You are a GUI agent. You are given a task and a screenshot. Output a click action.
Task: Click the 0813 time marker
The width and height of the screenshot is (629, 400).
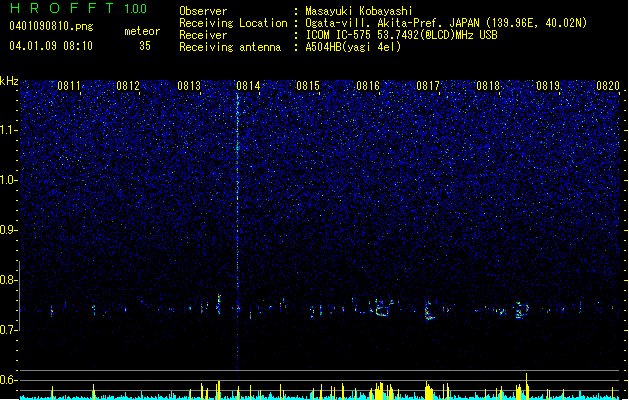click(189, 86)
